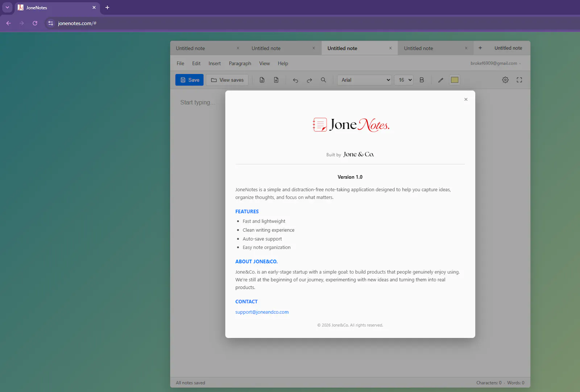Open the Paragraph menu
The height and width of the screenshot is (392, 580).
pos(240,63)
